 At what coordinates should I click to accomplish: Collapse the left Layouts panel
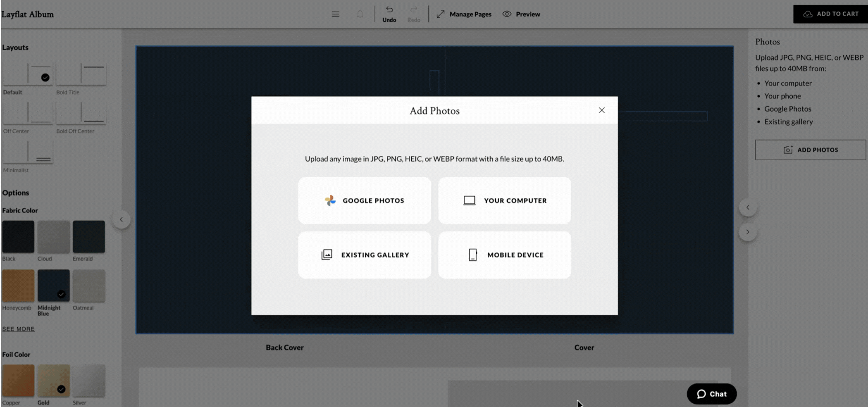(x=122, y=219)
